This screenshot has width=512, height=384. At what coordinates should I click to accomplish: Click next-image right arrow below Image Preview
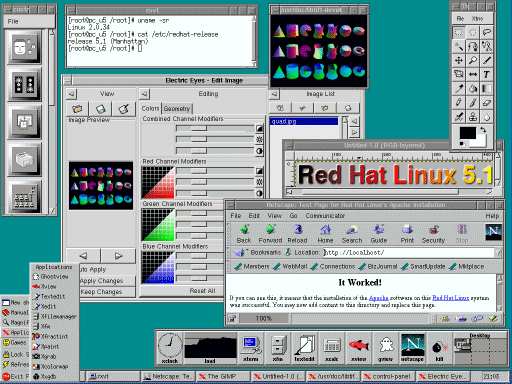(118, 256)
